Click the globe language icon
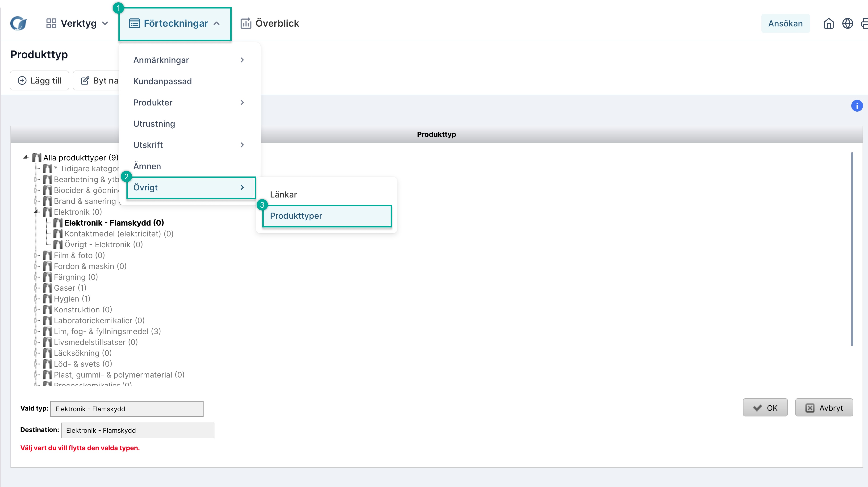The width and height of the screenshot is (868, 487). click(x=847, y=24)
